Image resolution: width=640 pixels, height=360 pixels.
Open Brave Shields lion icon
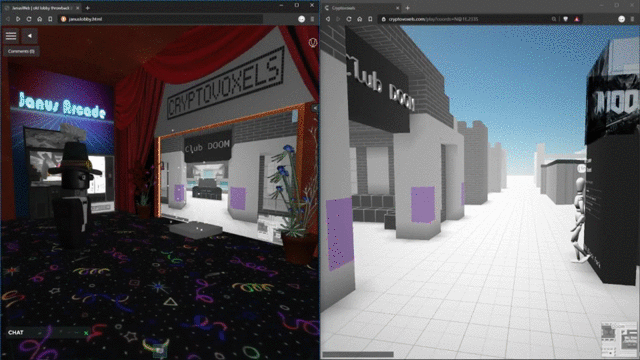tap(565, 19)
